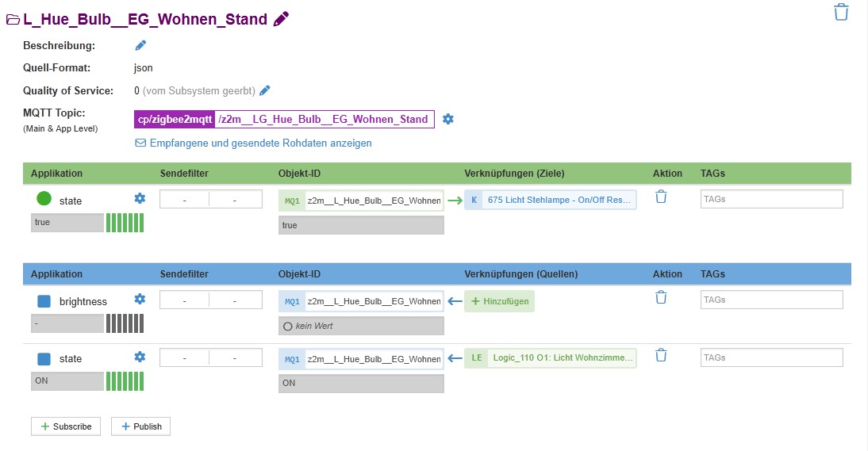Delete the green state subscription row

pyautogui.click(x=661, y=197)
